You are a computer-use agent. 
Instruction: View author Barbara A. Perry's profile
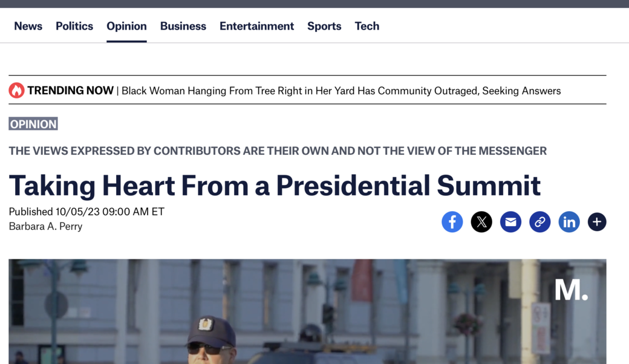[45, 227]
